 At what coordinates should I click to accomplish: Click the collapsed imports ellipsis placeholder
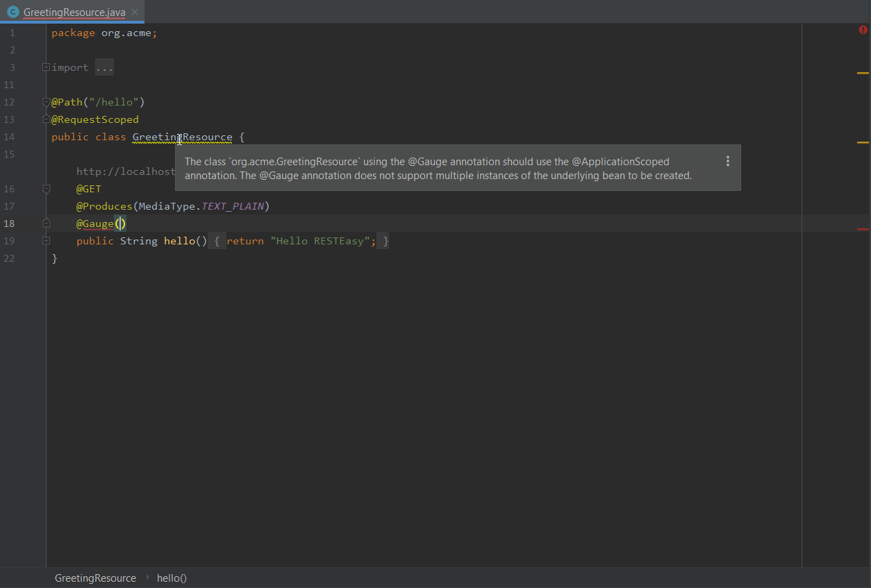(x=104, y=67)
